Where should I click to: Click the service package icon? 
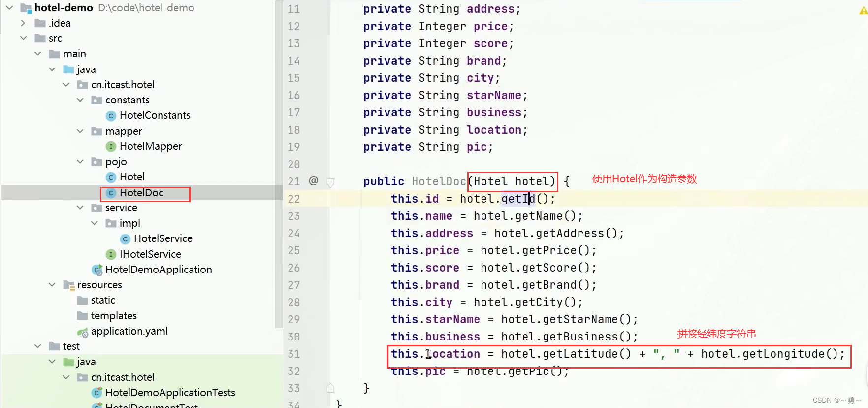click(97, 208)
